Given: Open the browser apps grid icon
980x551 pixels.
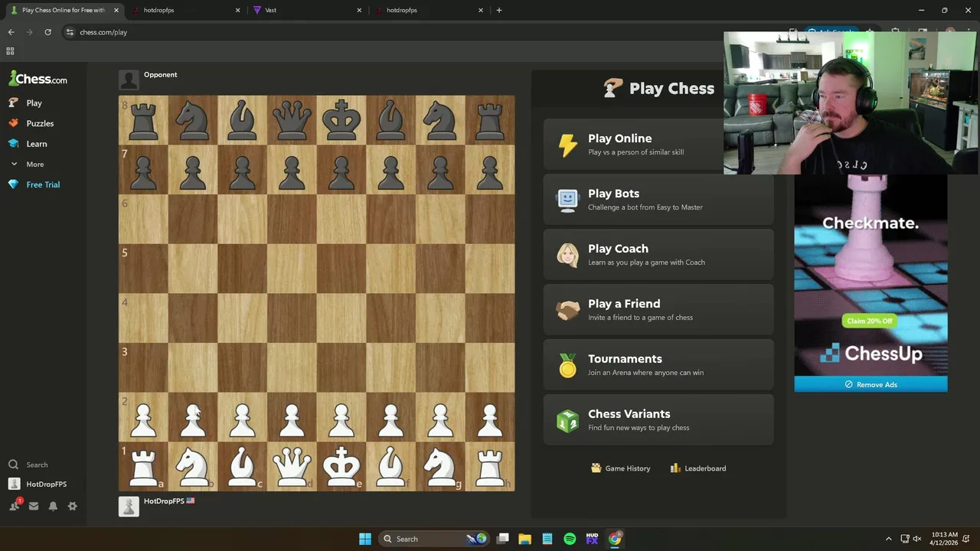Looking at the screenshot, I should [10, 51].
